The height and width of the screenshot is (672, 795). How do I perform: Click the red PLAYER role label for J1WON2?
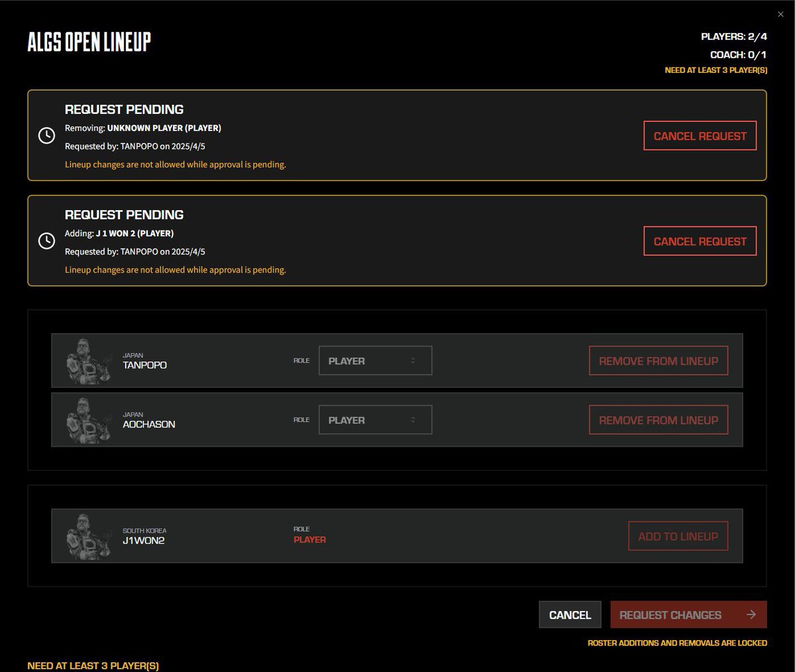(x=310, y=539)
